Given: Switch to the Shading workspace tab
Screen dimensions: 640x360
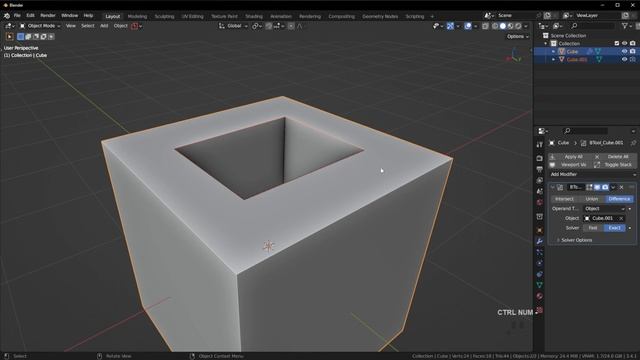Looking at the screenshot, I should tap(254, 16).
